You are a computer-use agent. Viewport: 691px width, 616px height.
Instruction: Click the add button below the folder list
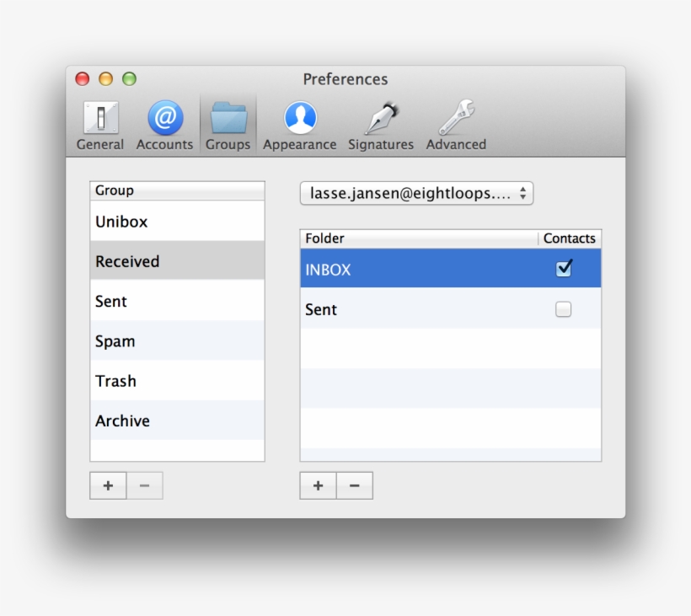[318, 485]
